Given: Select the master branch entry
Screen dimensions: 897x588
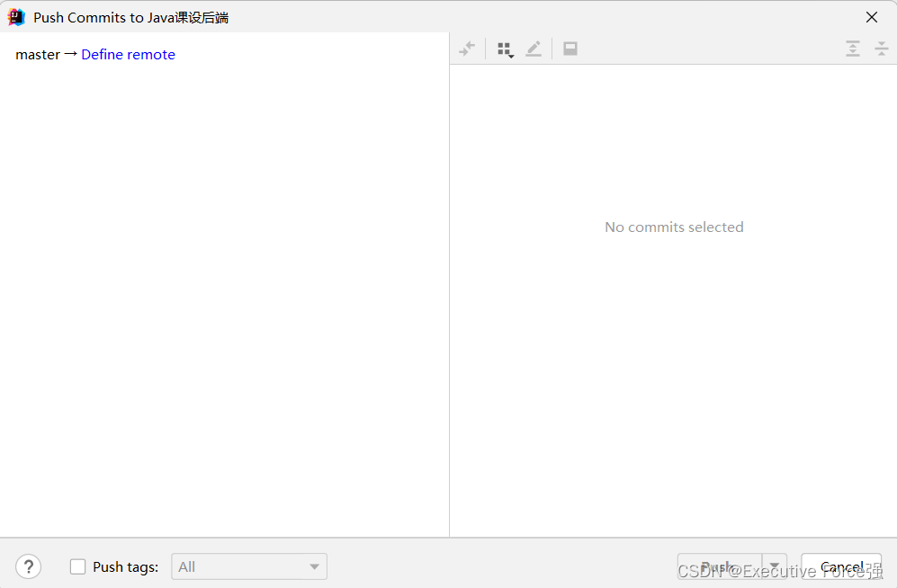Looking at the screenshot, I should tap(38, 54).
